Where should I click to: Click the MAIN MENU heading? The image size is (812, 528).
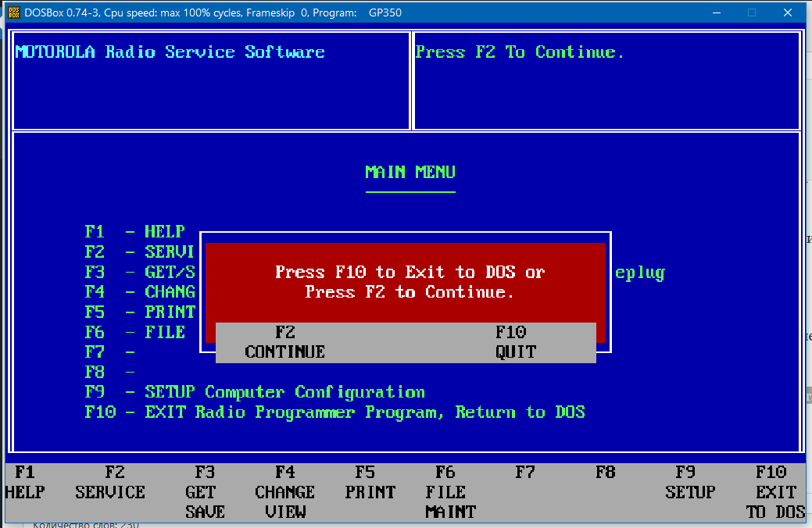pyautogui.click(x=410, y=172)
